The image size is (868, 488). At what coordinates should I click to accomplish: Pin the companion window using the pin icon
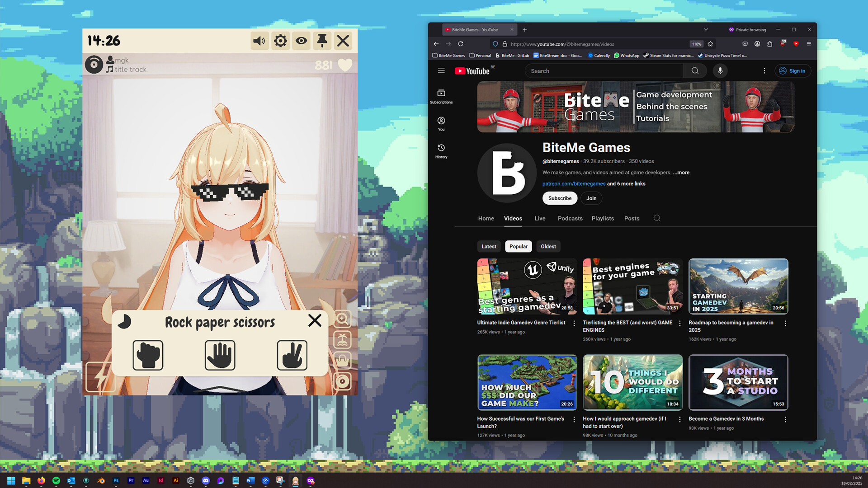322,41
